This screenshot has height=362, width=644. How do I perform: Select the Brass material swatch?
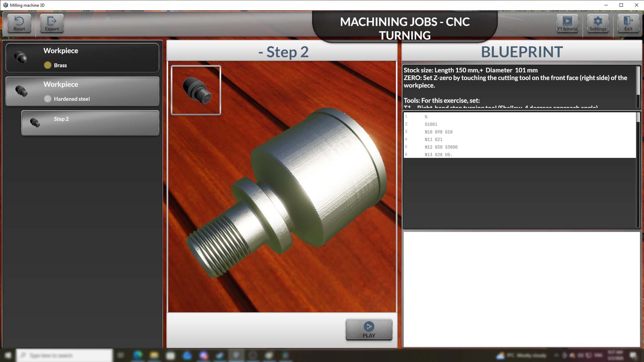point(48,65)
